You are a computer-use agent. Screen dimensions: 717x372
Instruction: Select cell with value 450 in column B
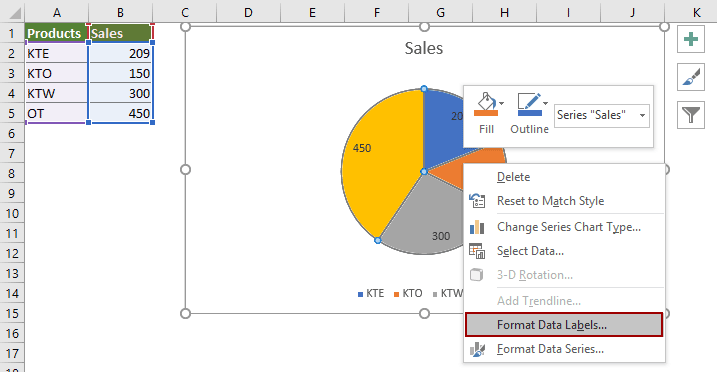tap(120, 113)
